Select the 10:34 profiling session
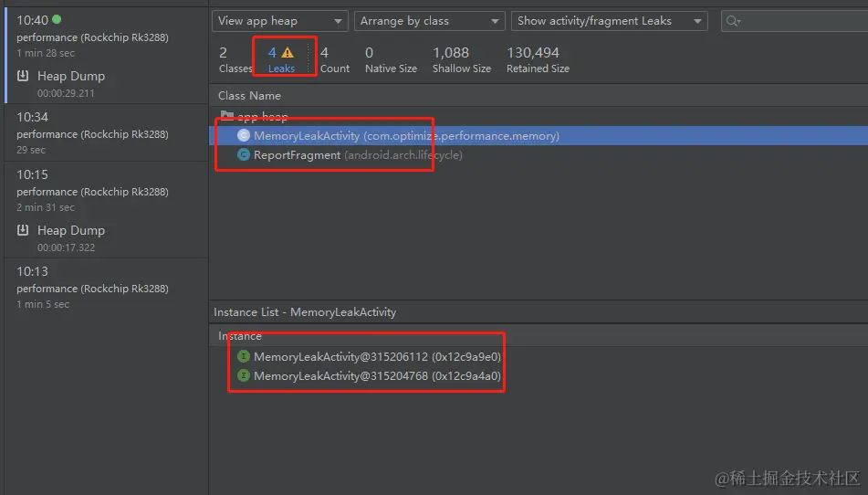Screen dimensions: 868x495 point(106,133)
